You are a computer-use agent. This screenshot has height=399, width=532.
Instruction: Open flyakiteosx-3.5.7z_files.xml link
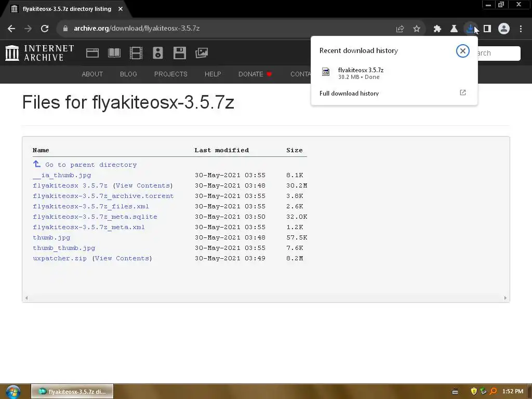[90, 206]
